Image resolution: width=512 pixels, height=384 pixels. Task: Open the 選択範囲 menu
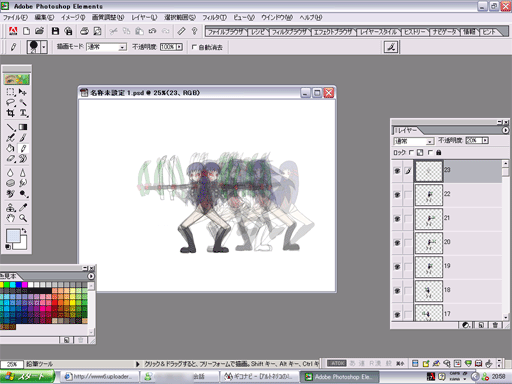point(180,17)
